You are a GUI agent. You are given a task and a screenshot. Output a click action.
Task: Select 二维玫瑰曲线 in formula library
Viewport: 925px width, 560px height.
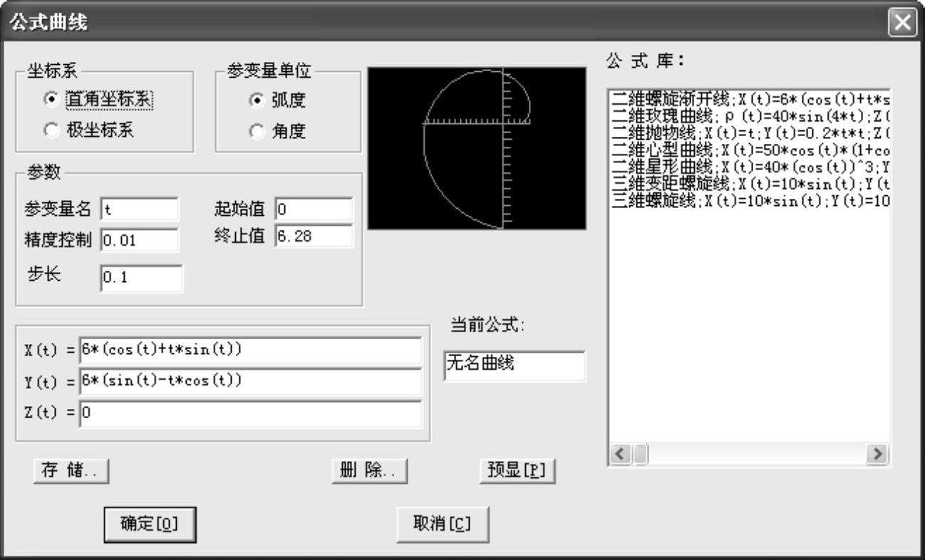748,115
